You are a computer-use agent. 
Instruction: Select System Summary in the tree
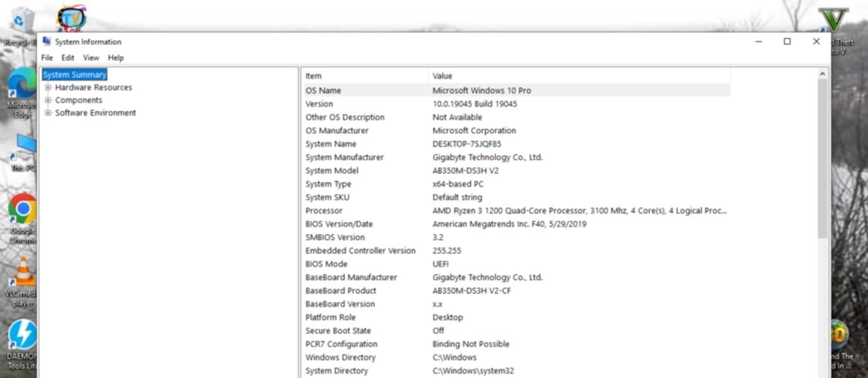coord(74,75)
